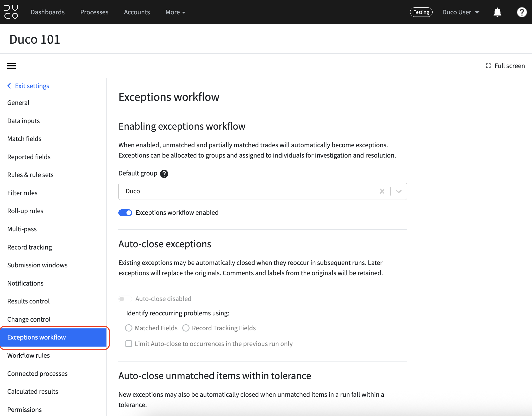Clear the Duco default group selection
This screenshot has width=532, height=416.
pyautogui.click(x=382, y=191)
